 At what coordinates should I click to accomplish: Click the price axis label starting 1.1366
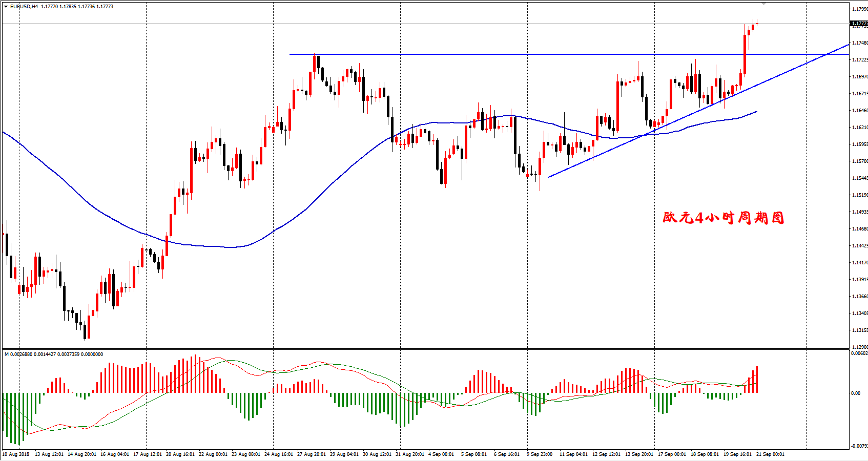click(860, 297)
